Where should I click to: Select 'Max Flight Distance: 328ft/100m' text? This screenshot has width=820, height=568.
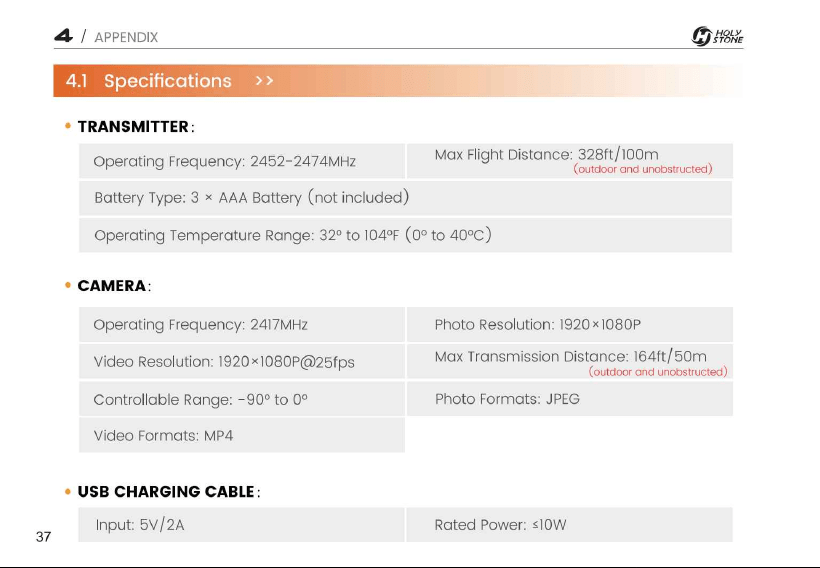pos(546,154)
